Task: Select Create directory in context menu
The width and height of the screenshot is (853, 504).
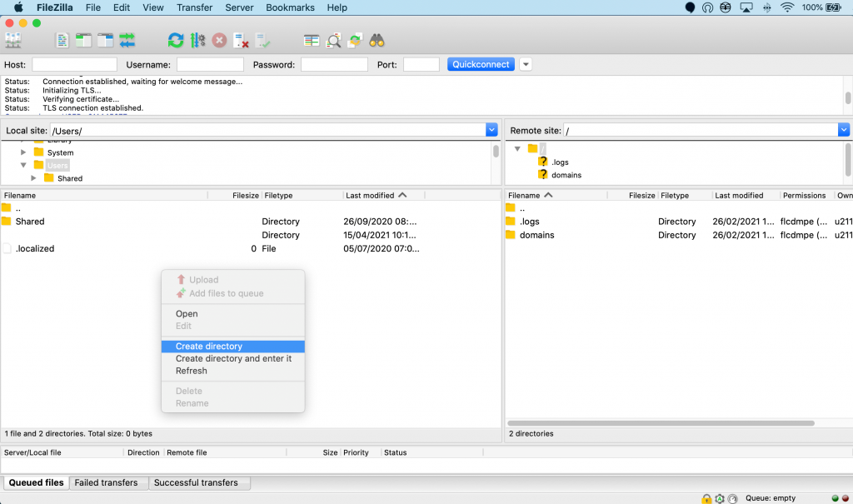Action: [209, 347]
